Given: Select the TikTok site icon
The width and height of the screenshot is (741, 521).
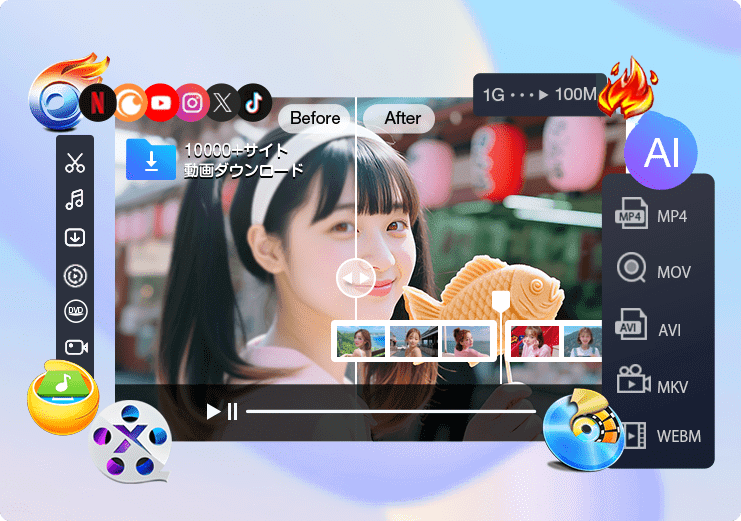Looking at the screenshot, I should (252, 99).
